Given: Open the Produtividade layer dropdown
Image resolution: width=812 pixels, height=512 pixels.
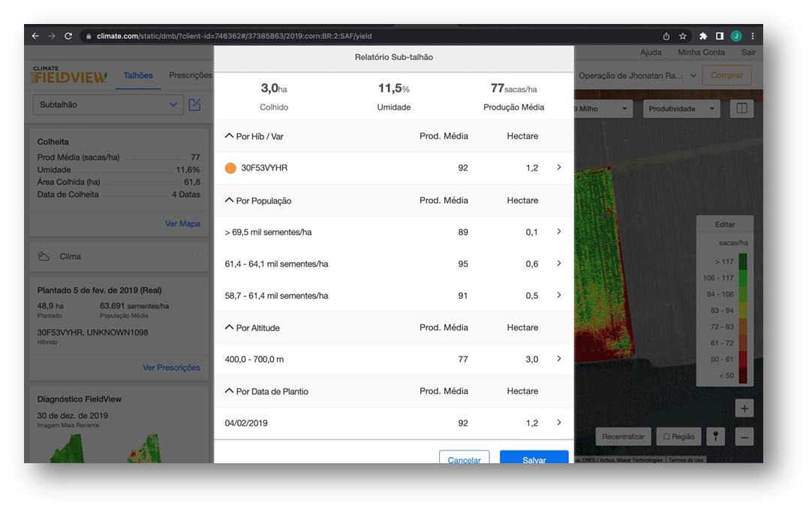Looking at the screenshot, I should coord(681,109).
